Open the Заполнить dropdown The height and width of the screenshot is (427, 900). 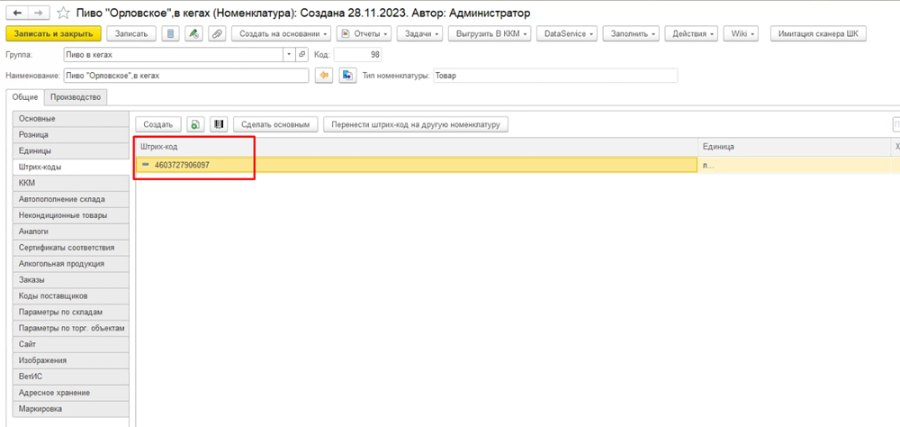(631, 34)
